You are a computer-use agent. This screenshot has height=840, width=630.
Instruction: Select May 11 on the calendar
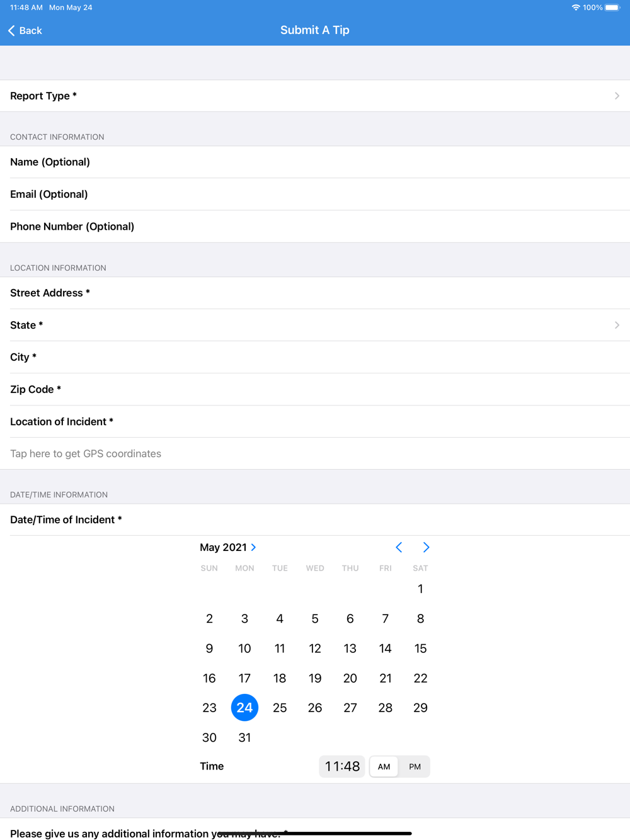point(280,648)
